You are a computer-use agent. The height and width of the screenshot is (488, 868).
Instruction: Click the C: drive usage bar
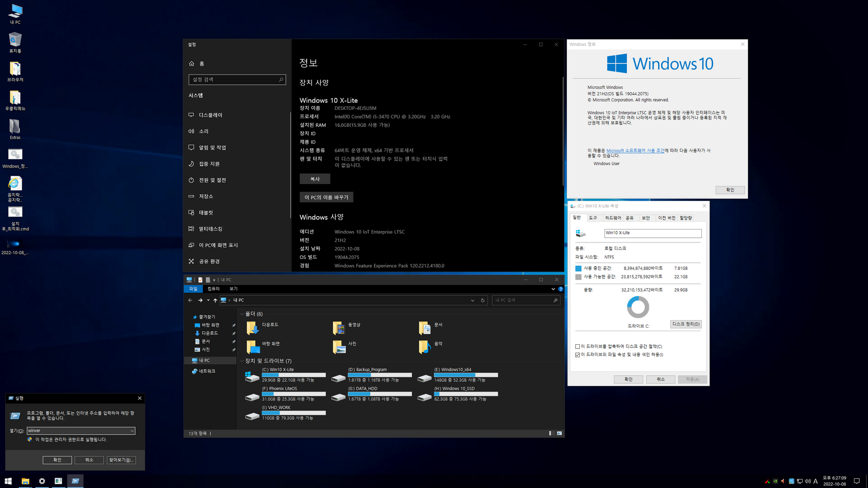click(294, 375)
